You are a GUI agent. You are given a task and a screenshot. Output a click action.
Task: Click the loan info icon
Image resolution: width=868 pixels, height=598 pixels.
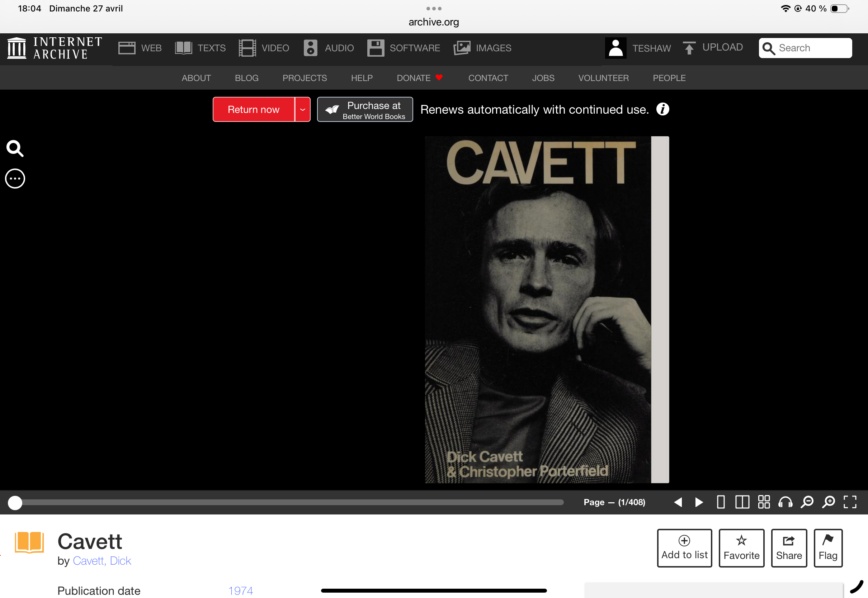pos(662,109)
